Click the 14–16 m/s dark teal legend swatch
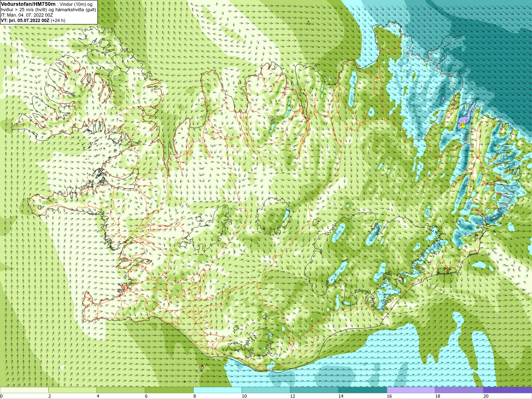The image size is (532, 399). (x=362, y=390)
